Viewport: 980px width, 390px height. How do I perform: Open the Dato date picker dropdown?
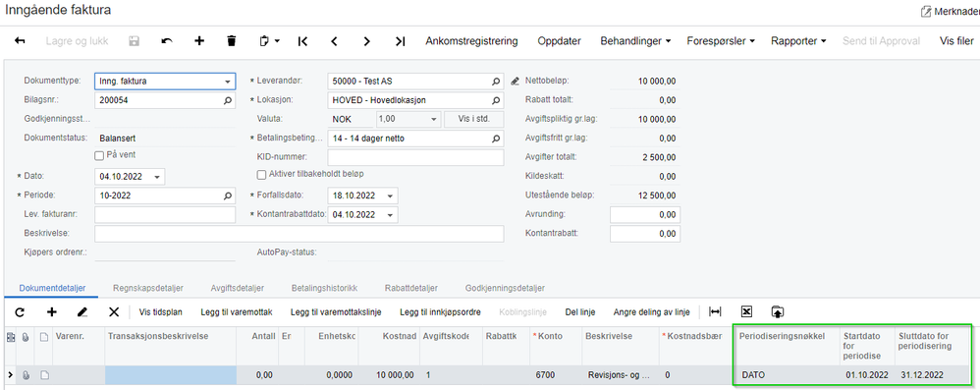tap(156, 177)
